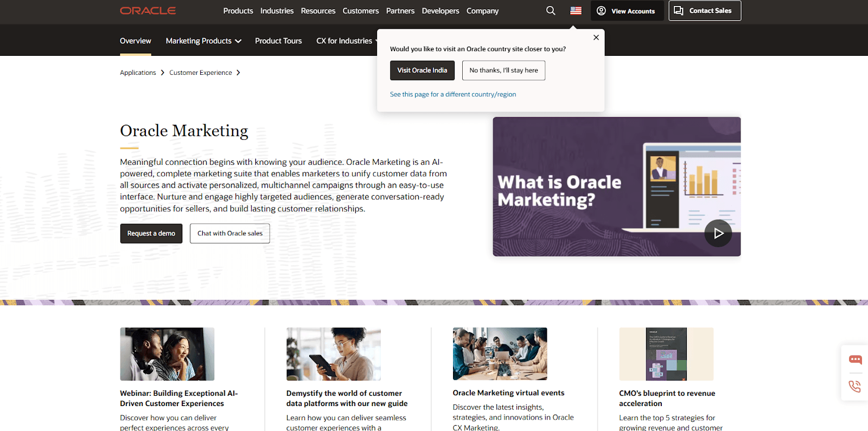The height and width of the screenshot is (431, 868).
Task: Open Oracle Marketing virtual events link
Action: pos(509,393)
